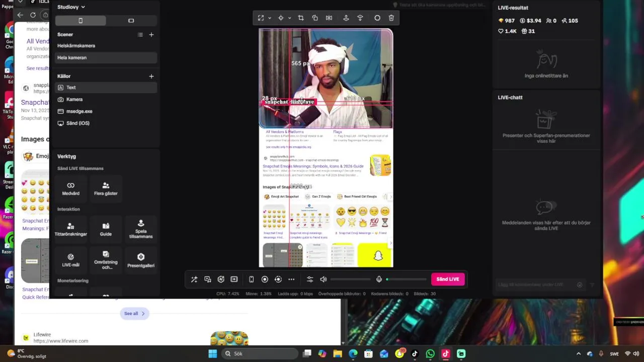Show hidden system tray icons
This screenshot has width=644, height=362.
coord(579,354)
